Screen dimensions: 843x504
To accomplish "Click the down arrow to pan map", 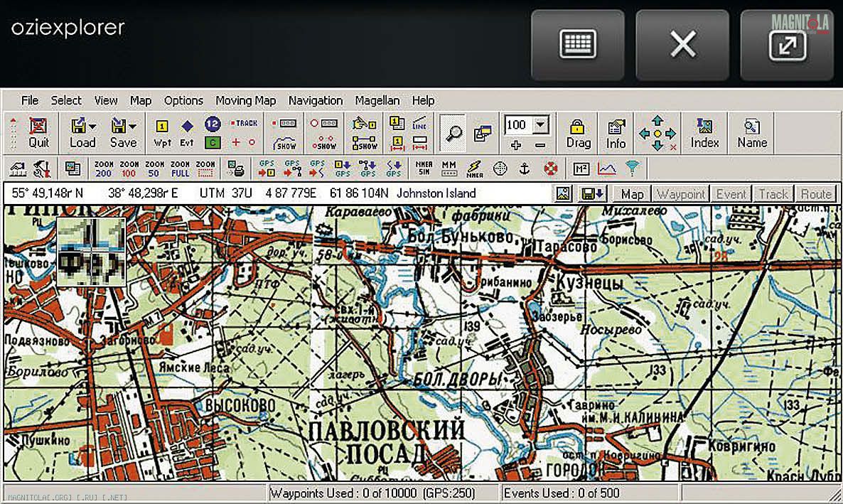I will pos(657,146).
